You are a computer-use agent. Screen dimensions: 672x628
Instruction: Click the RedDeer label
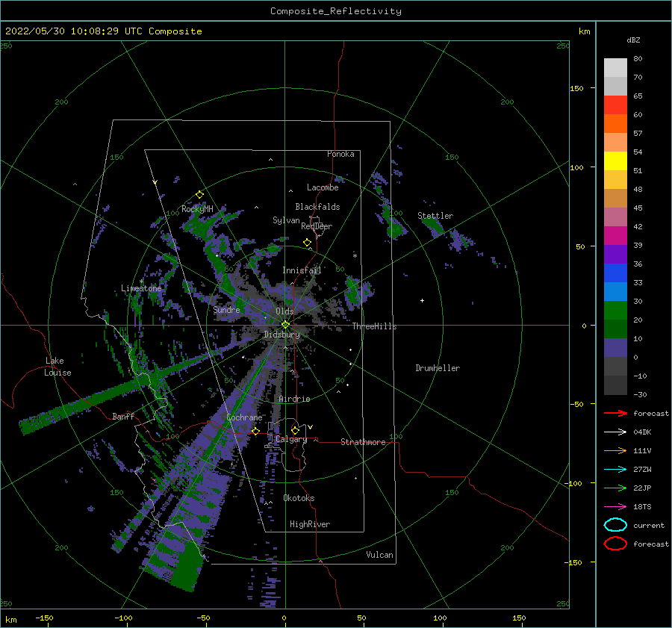click(317, 226)
